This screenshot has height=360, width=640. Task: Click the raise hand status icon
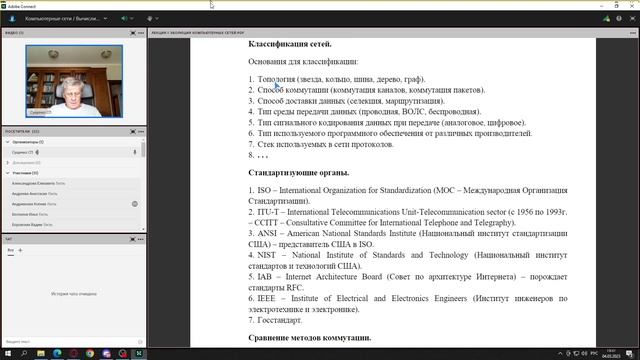tap(150, 19)
